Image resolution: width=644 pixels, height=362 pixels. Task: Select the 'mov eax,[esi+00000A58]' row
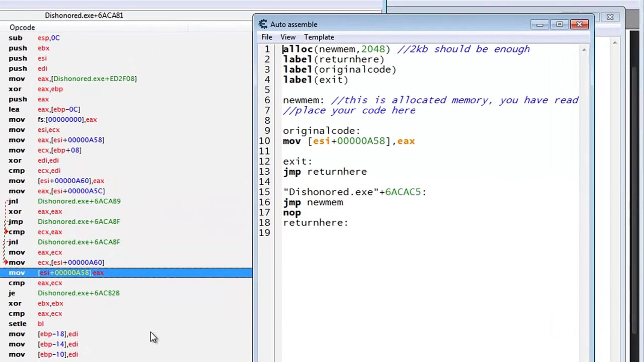(x=126, y=140)
